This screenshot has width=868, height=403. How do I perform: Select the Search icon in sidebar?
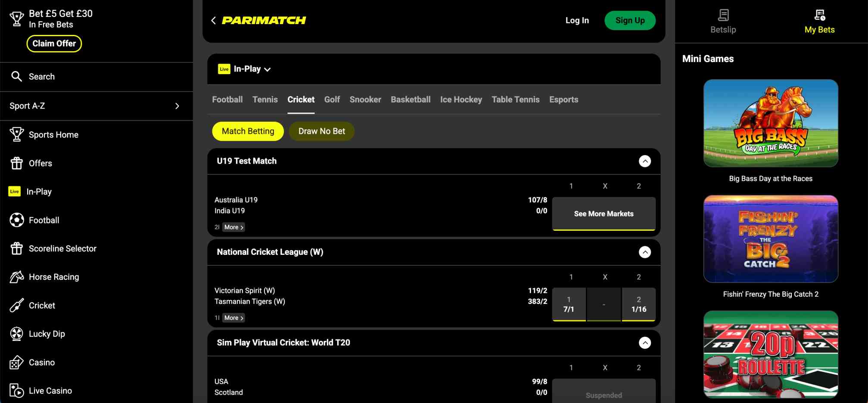pos(17,76)
